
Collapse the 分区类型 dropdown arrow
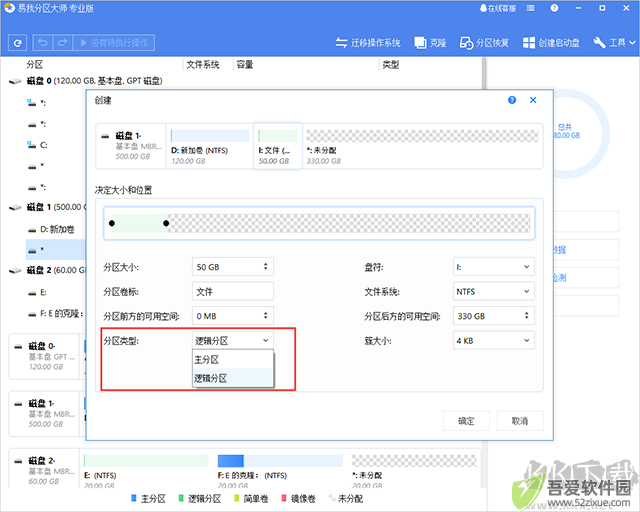tap(265, 341)
